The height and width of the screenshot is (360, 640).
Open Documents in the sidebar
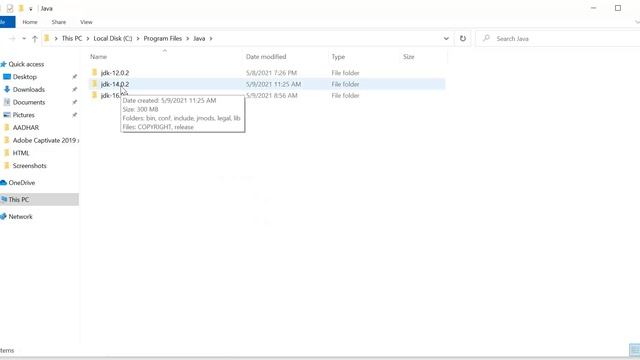pyautogui.click(x=29, y=102)
